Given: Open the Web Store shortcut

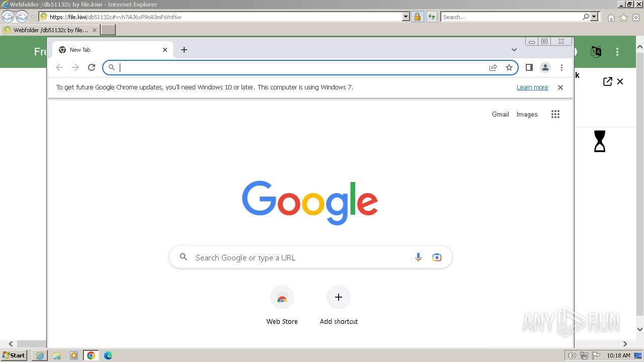Looking at the screenshot, I should pos(282,306).
